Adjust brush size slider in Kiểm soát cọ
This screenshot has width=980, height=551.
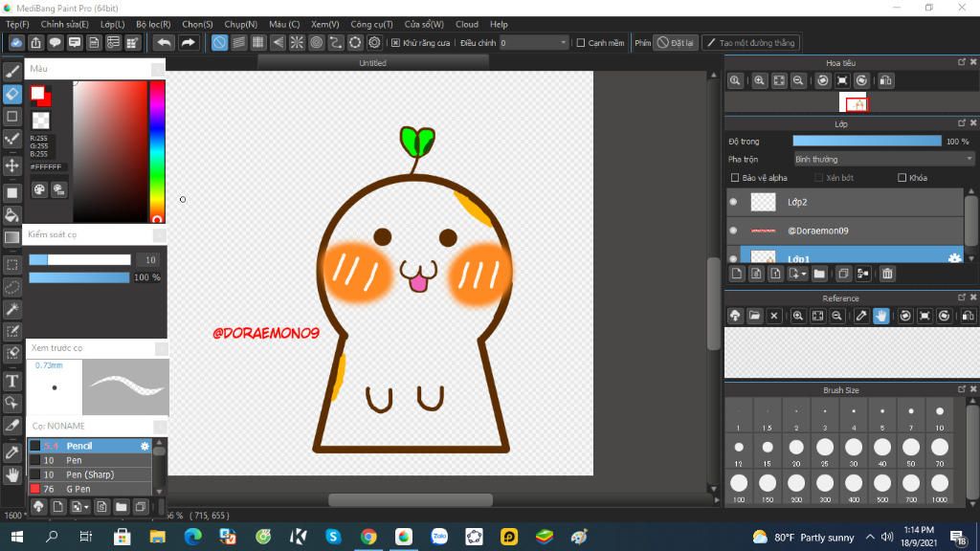(x=80, y=260)
